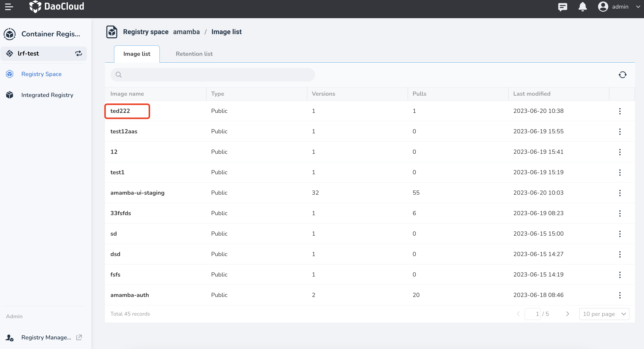Toggle the hamburger menu icon
The height and width of the screenshot is (349, 644).
click(x=9, y=7)
